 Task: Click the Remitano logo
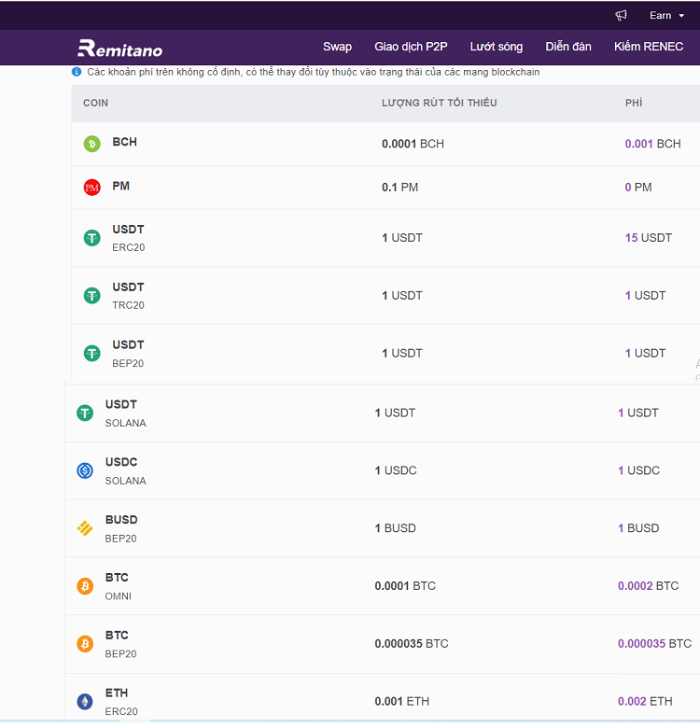click(x=119, y=48)
